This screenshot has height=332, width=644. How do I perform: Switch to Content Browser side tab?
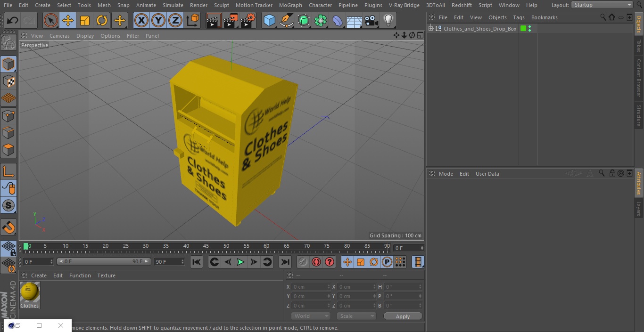pyautogui.click(x=639, y=78)
